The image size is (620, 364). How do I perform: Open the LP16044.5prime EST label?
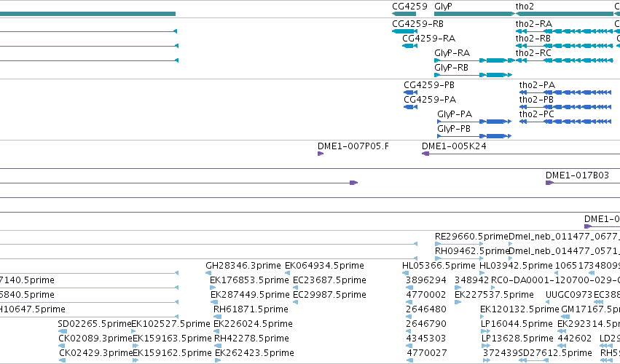[517, 324]
